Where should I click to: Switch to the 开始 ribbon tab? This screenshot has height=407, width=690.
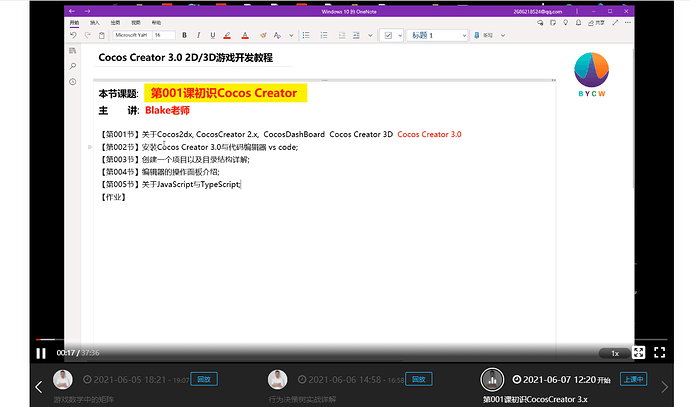tap(74, 23)
